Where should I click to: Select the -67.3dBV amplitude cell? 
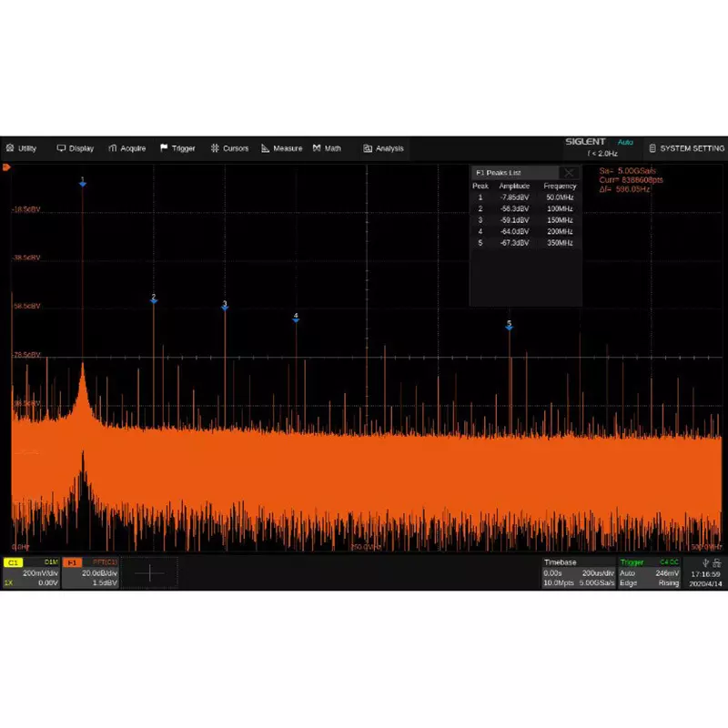point(514,243)
